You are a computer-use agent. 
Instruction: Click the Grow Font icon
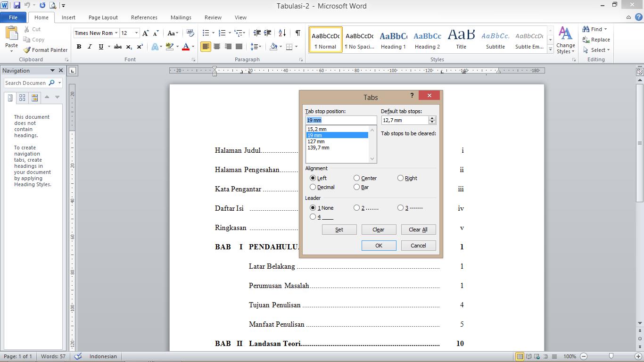[x=146, y=33]
